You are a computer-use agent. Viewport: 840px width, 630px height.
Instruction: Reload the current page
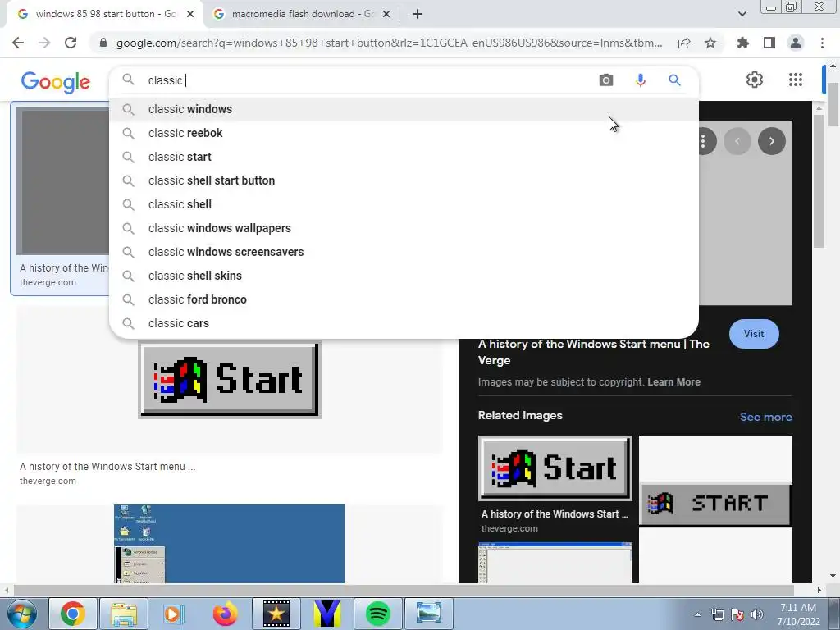(x=71, y=43)
